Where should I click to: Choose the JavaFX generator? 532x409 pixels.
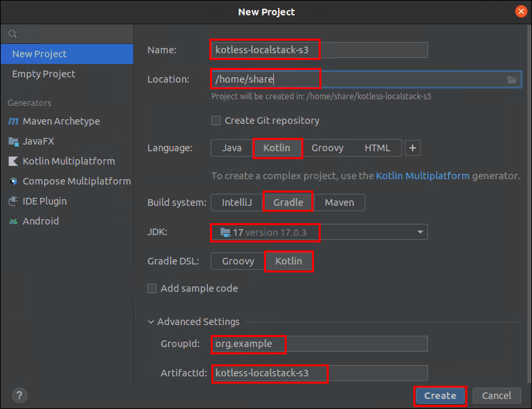31,141
